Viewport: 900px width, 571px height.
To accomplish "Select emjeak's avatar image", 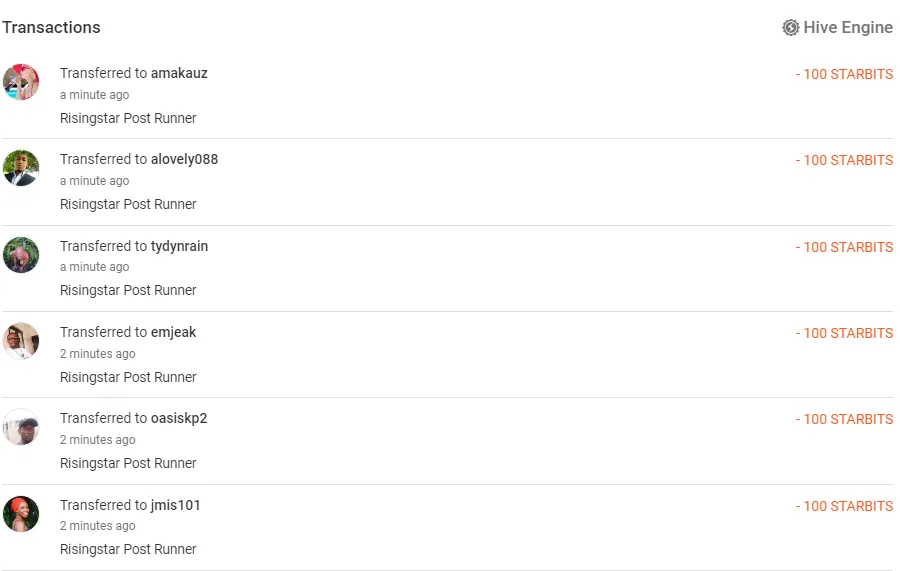I will click(21, 341).
